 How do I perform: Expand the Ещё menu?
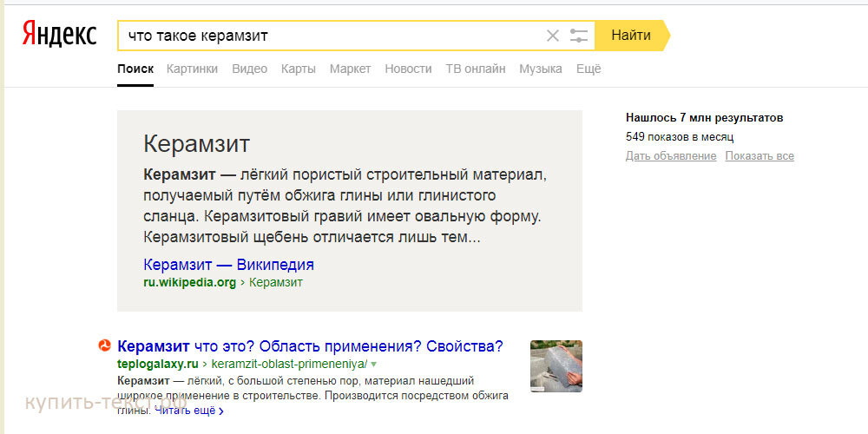click(x=589, y=69)
